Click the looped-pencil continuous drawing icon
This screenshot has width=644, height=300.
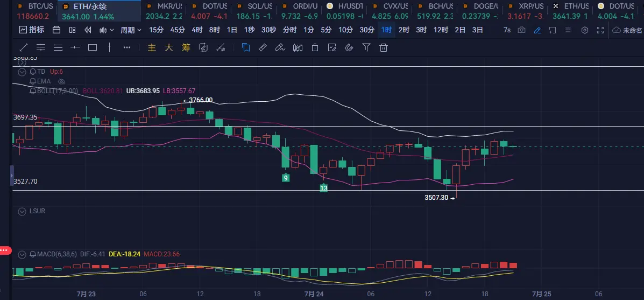click(203, 47)
